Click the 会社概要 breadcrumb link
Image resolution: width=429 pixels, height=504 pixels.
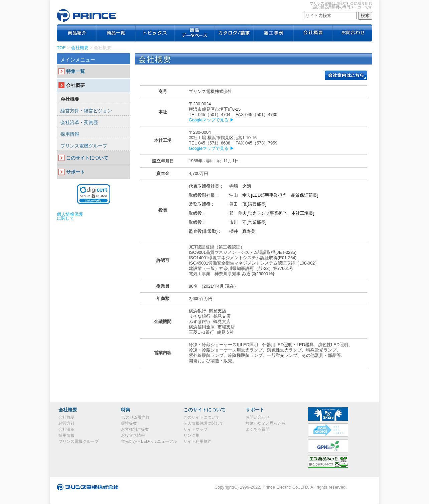click(80, 48)
